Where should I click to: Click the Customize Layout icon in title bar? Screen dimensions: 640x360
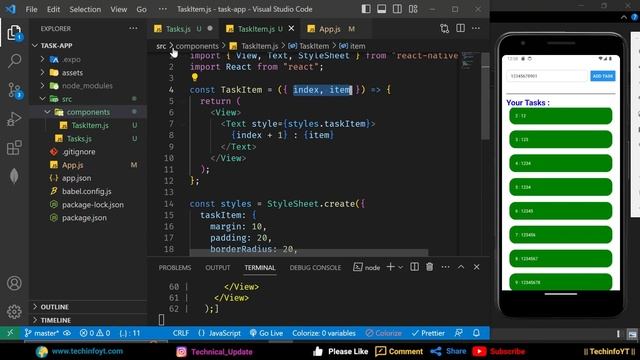(x=413, y=9)
